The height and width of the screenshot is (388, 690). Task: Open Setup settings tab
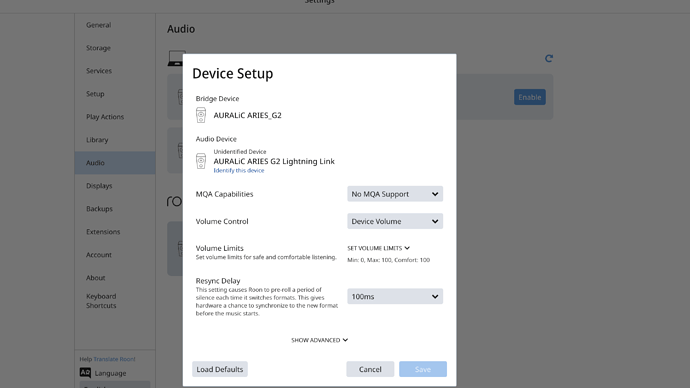115,94
